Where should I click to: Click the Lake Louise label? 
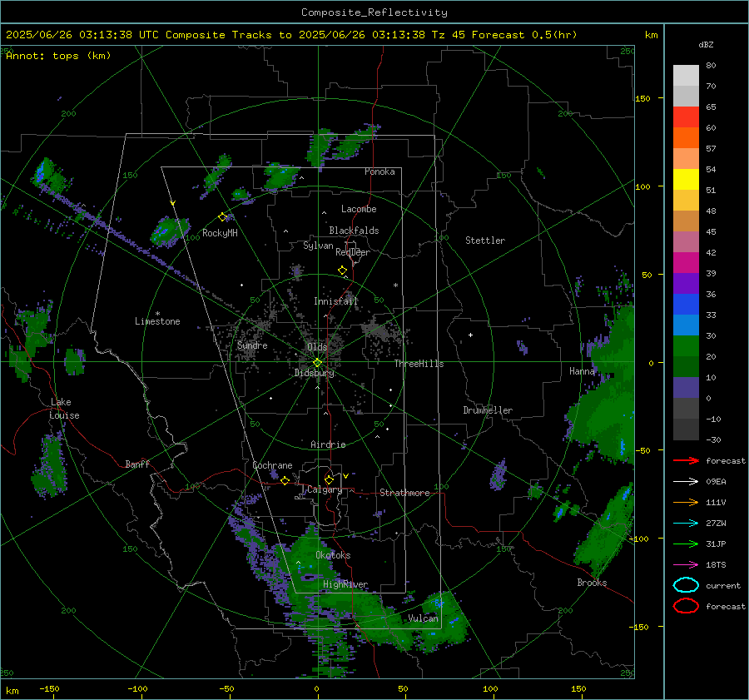click(64, 409)
